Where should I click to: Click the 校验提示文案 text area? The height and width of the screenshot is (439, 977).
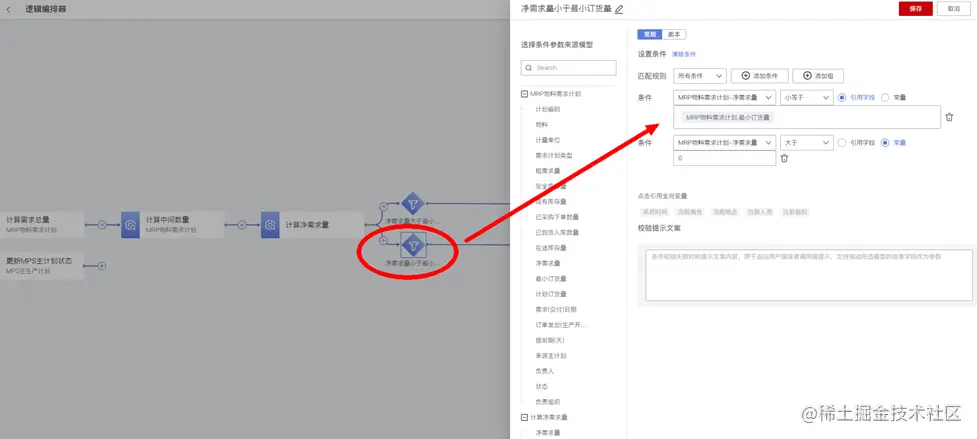coord(809,275)
